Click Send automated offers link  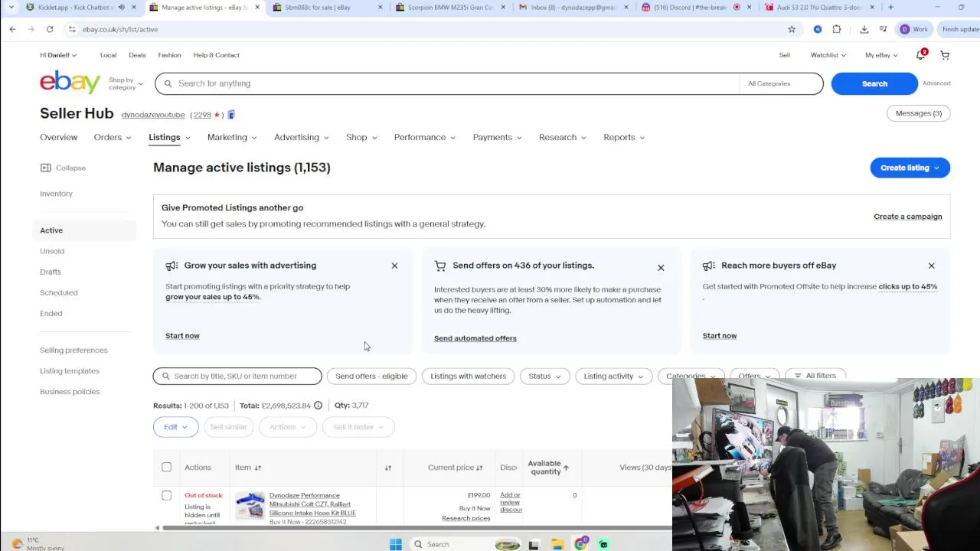click(x=475, y=338)
